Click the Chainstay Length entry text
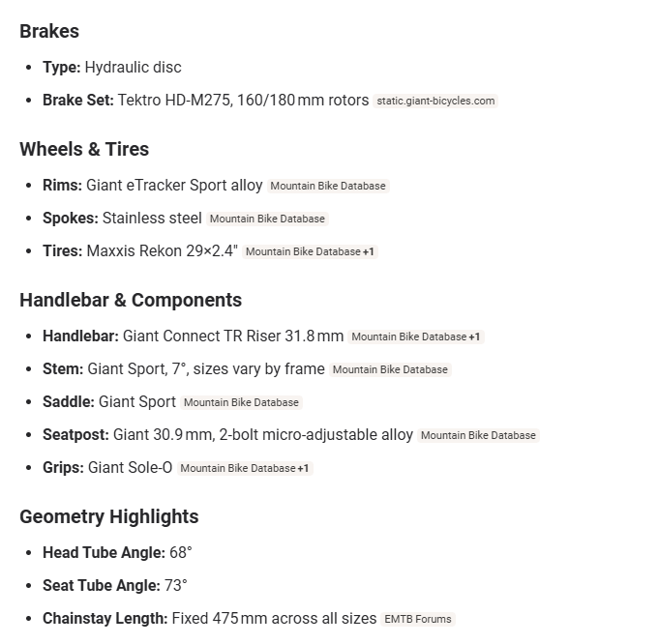This screenshot has height=644, width=659. pyautogui.click(x=209, y=618)
